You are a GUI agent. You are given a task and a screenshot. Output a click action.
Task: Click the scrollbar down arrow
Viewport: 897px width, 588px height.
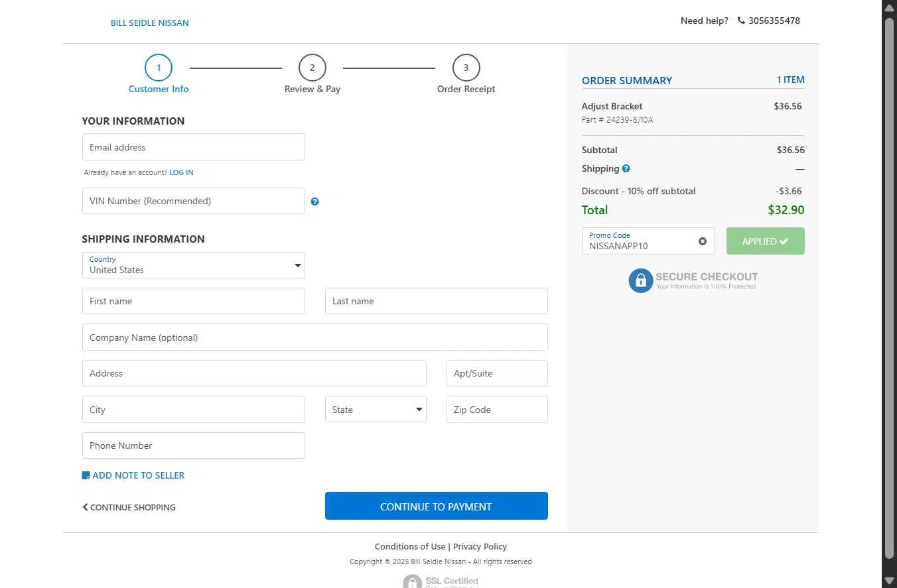[890, 581]
